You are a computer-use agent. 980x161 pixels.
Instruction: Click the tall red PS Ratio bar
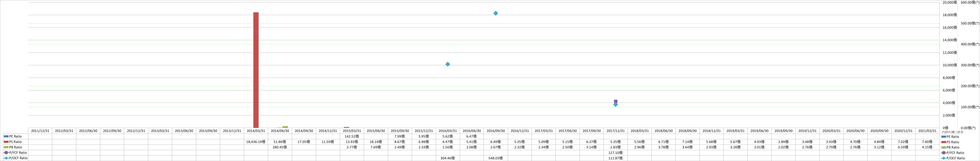coord(256,70)
